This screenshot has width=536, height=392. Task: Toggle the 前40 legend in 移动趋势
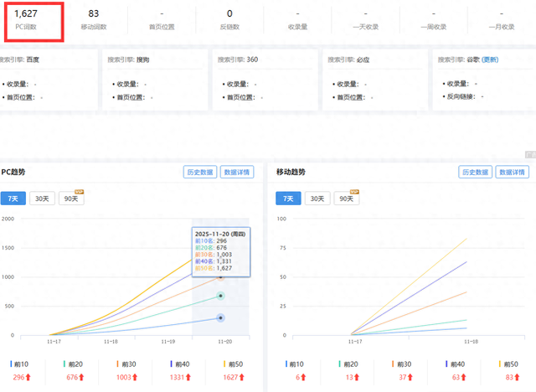coord(455,364)
